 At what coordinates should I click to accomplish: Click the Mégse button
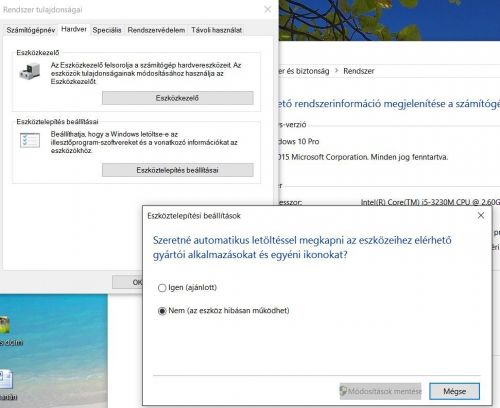click(455, 391)
